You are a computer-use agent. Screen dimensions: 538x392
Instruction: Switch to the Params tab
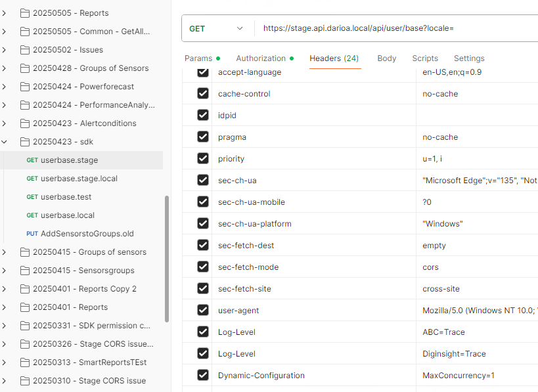198,58
